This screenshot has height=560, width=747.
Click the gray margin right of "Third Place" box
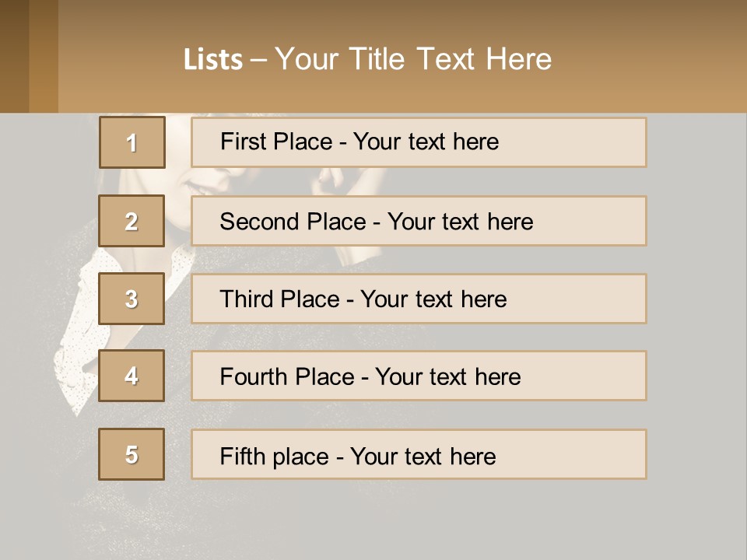(696, 299)
